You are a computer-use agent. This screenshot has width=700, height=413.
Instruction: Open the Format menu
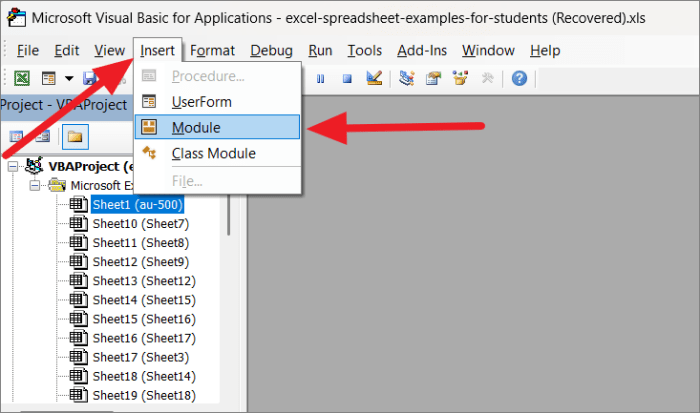212,50
